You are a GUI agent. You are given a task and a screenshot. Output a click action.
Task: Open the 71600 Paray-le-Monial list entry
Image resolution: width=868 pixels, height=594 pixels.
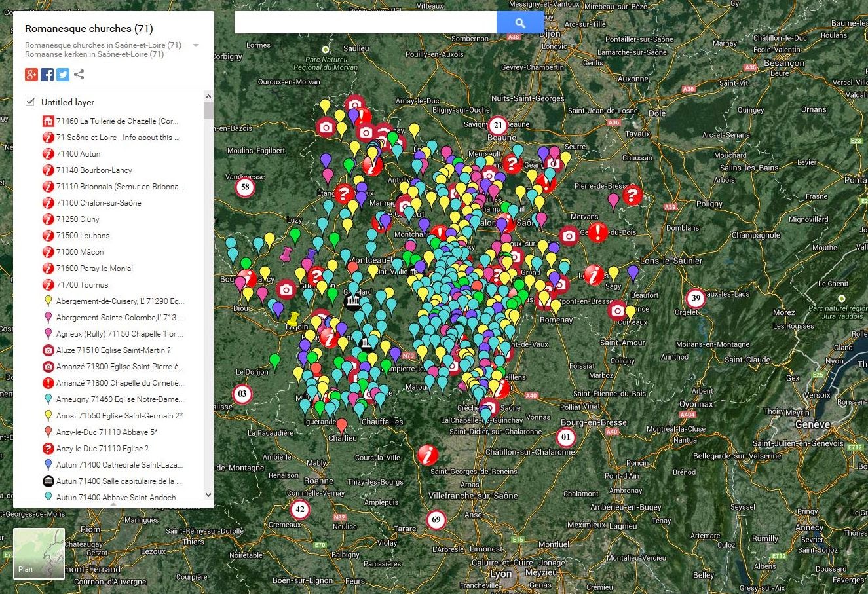click(x=94, y=268)
